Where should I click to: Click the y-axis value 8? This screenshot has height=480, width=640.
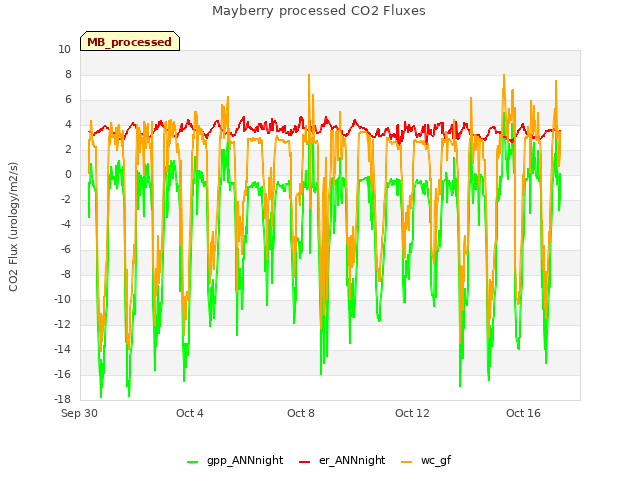click(x=68, y=75)
